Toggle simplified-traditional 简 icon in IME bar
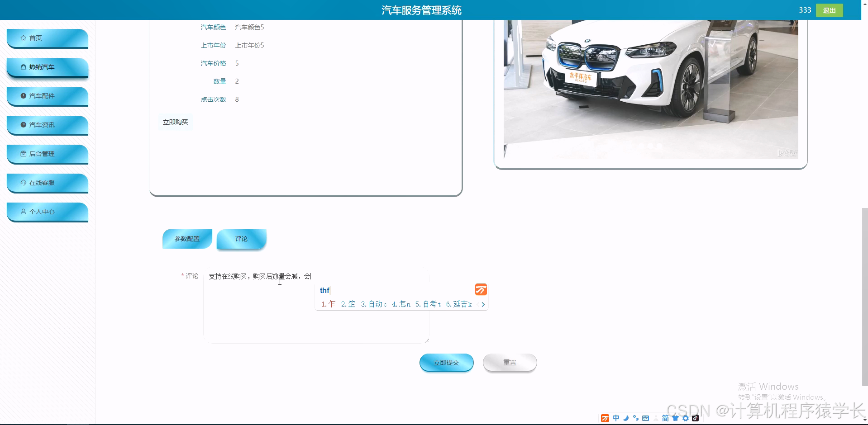Screen dimensions: 868x425 click(x=665, y=418)
